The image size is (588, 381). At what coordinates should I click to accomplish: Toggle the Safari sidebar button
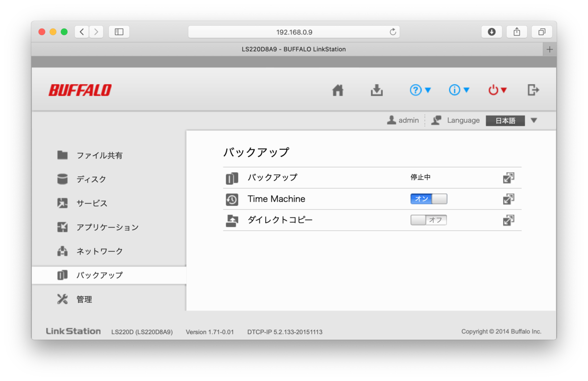tap(119, 32)
